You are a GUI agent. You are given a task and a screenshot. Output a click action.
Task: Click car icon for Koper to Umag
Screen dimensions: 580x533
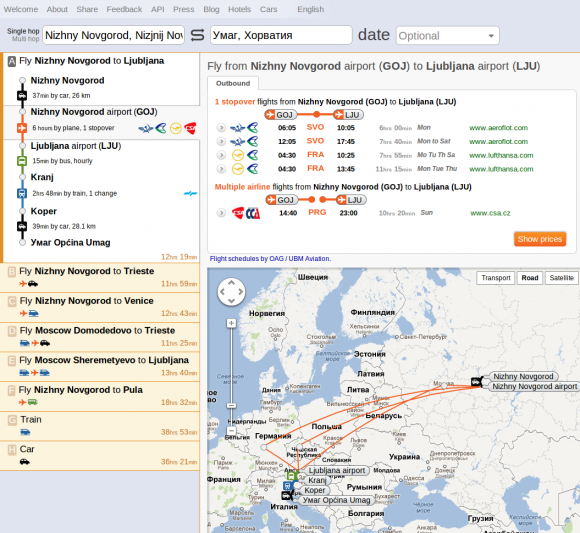[22, 226]
